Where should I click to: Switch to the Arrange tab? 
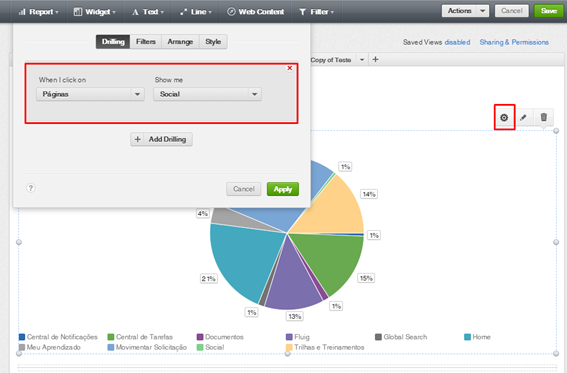(180, 42)
